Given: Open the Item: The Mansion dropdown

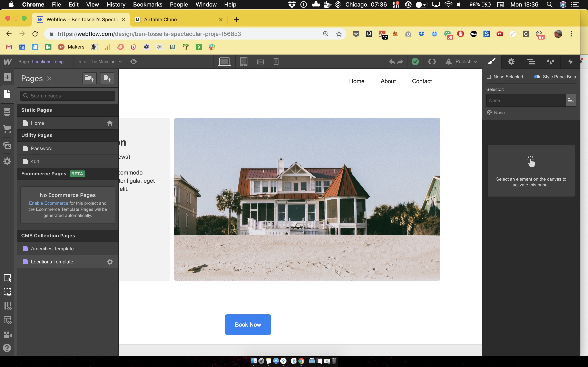Looking at the screenshot, I should (100, 62).
